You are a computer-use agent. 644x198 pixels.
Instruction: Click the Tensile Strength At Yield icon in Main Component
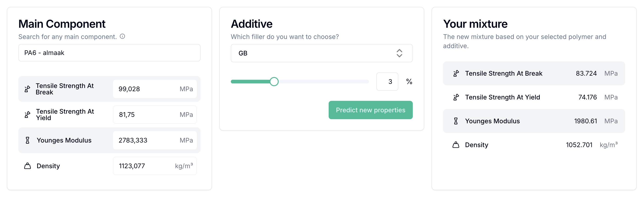point(27,115)
